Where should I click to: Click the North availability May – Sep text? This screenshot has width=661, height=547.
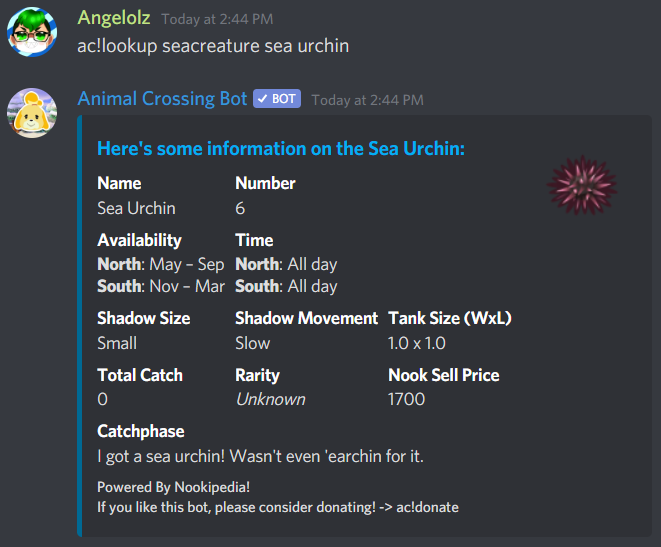pyautogui.click(x=160, y=265)
